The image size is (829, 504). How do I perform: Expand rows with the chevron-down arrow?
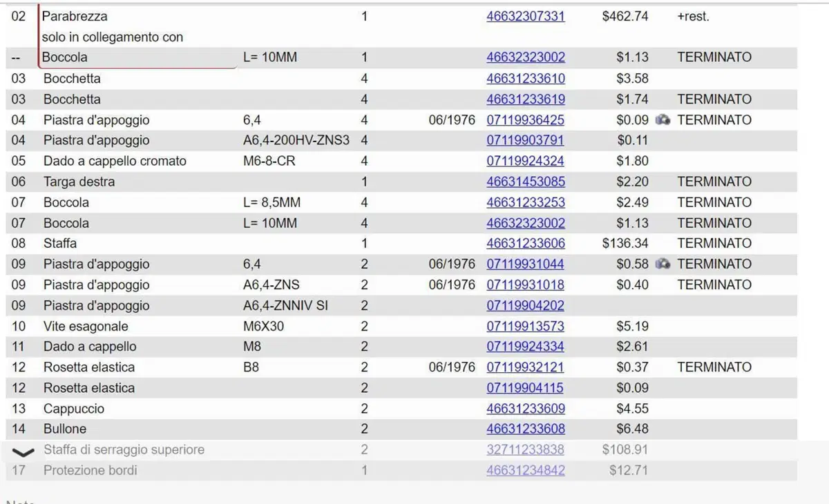[23, 453]
